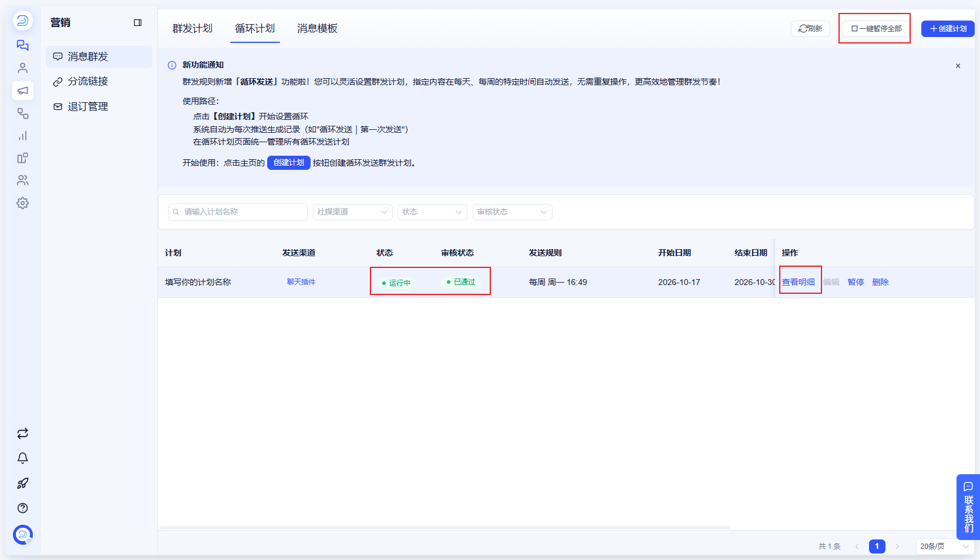
Task: Select 消息群发 in the side menu
Action: (99, 57)
